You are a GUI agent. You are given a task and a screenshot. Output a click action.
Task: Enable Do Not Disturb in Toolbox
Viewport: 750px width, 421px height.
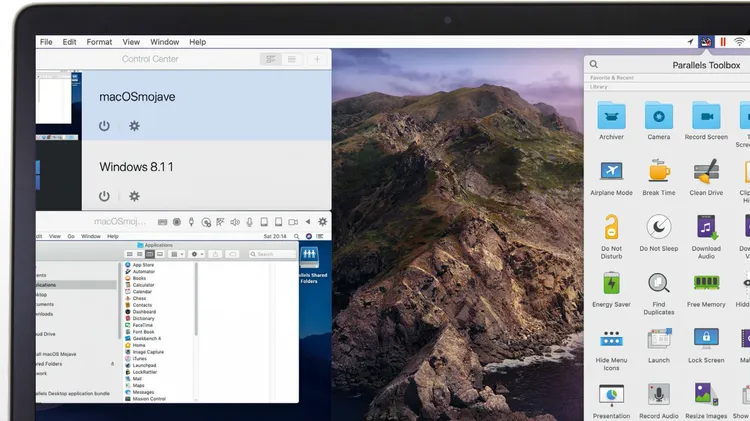point(611,228)
